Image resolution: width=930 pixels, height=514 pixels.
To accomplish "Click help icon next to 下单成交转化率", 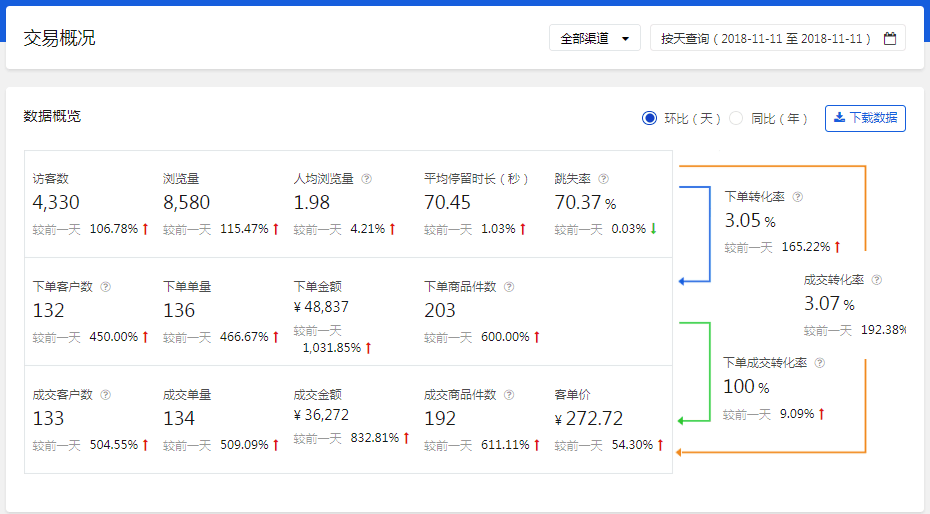I will (820, 364).
